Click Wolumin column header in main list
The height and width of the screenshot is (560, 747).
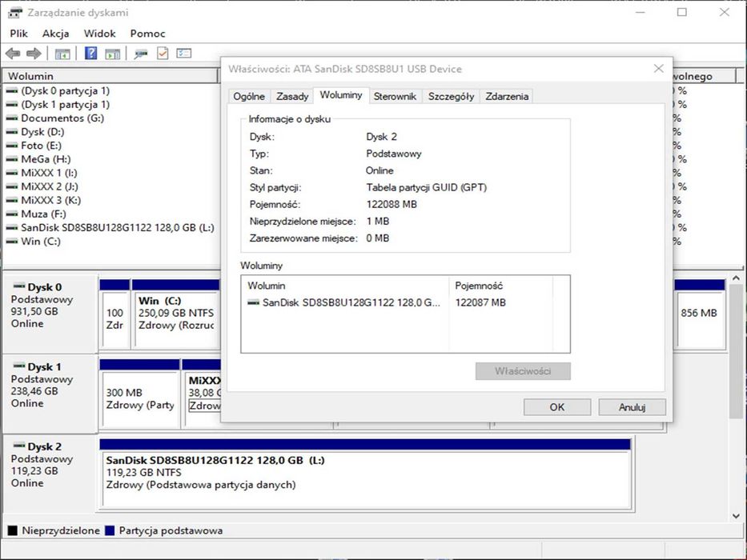pyautogui.click(x=110, y=76)
